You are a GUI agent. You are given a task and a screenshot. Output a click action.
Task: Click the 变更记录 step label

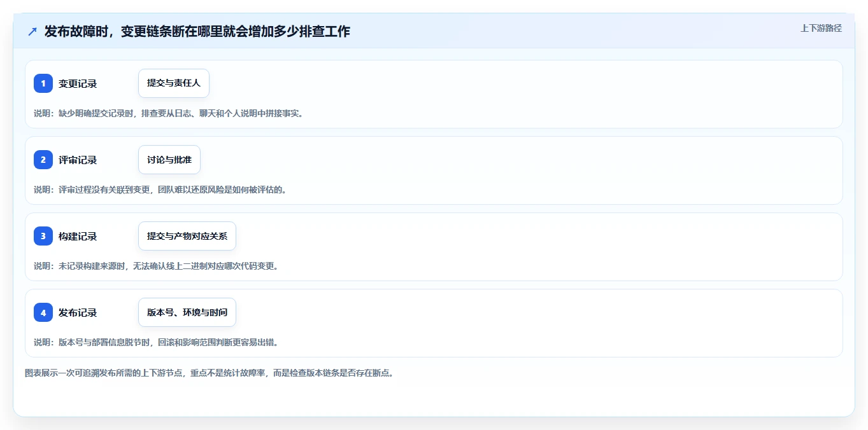pyautogui.click(x=78, y=83)
